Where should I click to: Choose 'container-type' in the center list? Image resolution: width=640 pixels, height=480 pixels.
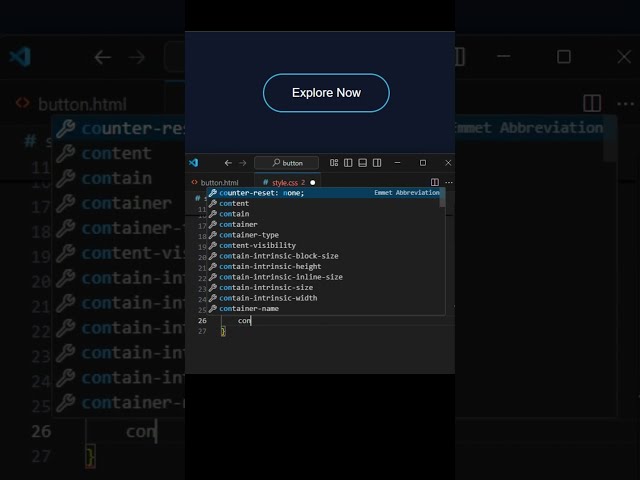323,235
